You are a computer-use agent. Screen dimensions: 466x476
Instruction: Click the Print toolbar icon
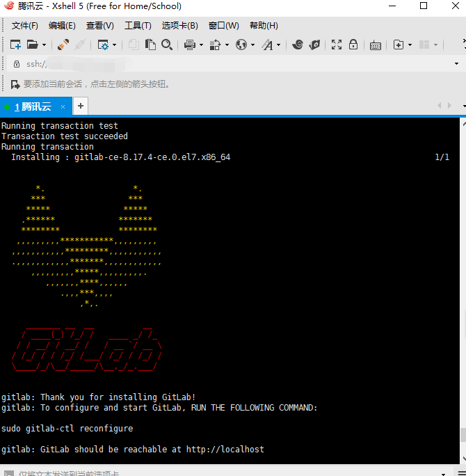click(190, 45)
